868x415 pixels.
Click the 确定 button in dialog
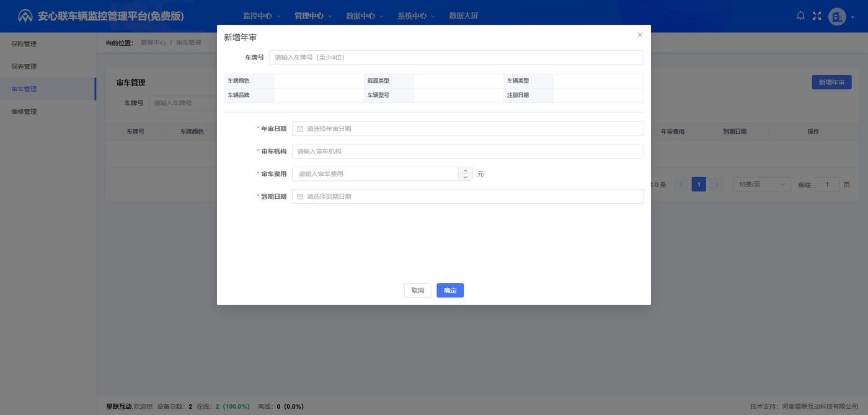[x=450, y=290]
